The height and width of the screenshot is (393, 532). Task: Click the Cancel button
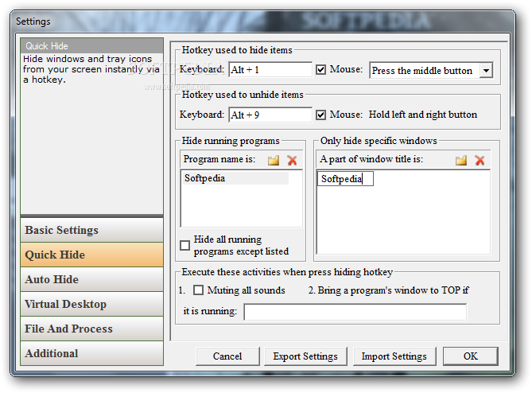pos(227,356)
